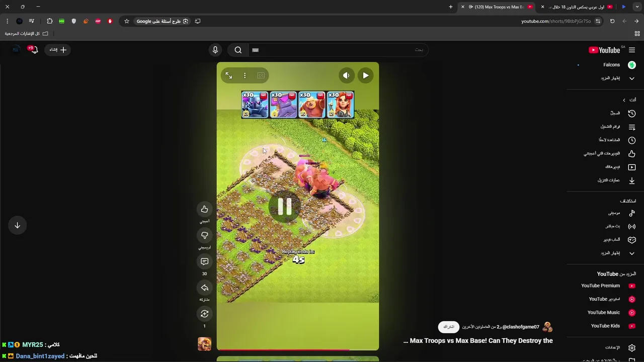Open a new browser tab
The image size is (644, 362).
(451, 7)
